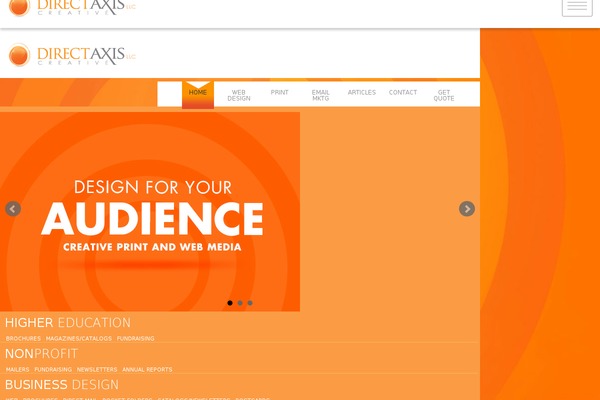Click the Direct Axis logo in the top bar
The image size is (600, 400).
[x=72, y=7]
